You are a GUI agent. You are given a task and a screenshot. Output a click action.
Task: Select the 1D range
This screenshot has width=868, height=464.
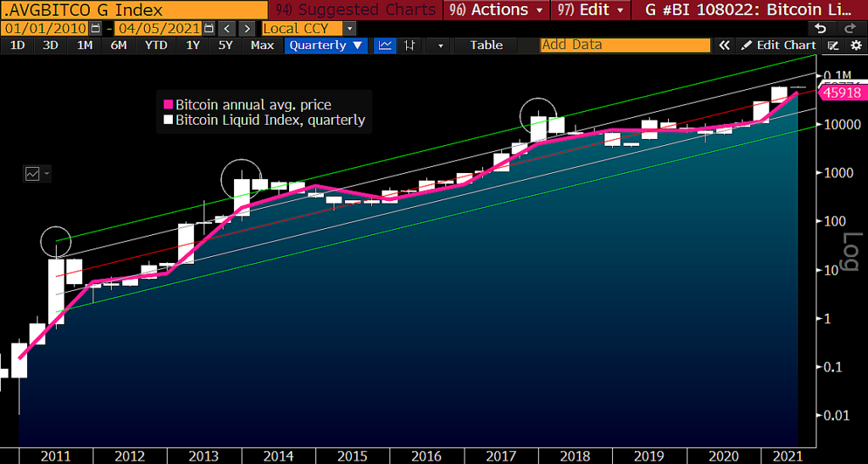click(x=17, y=46)
